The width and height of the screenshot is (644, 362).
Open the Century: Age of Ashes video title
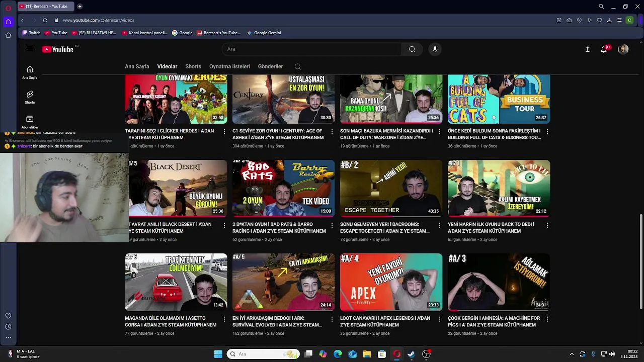click(278, 134)
